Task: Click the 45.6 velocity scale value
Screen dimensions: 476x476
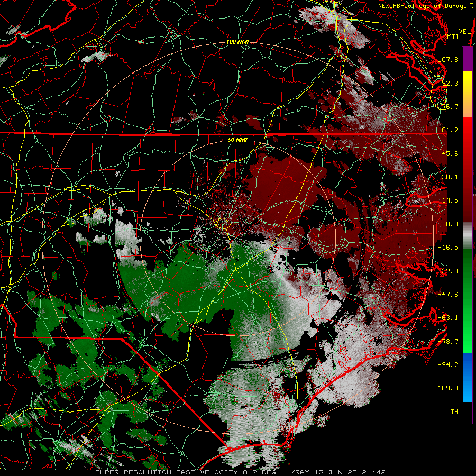Action: pos(450,153)
